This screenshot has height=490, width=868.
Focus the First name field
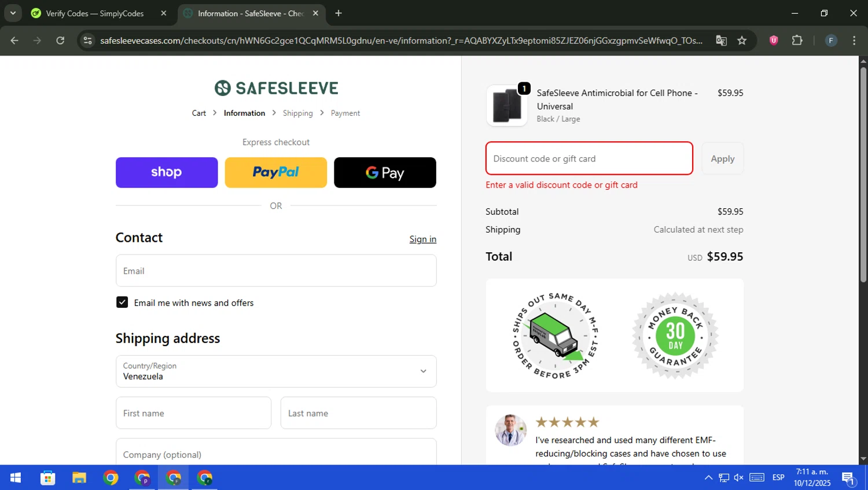click(x=193, y=413)
